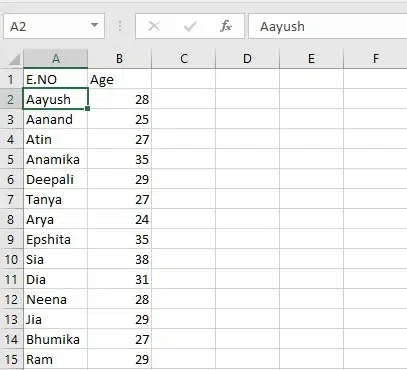Select the cell containing Tanya
This screenshot has width=407, height=370.
(x=56, y=199)
